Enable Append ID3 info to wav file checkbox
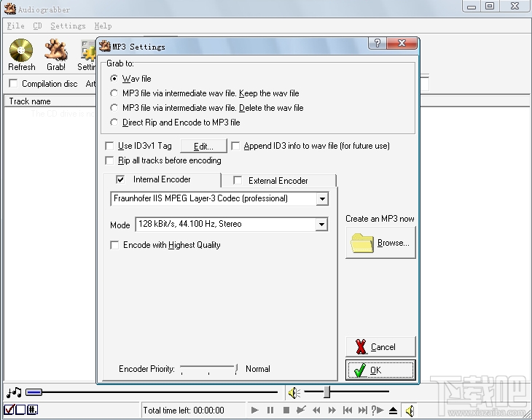Image resolution: width=532 pixels, height=420 pixels. point(235,146)
